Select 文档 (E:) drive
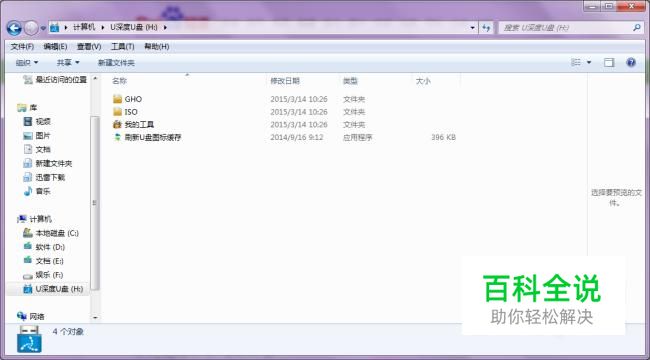 [44, 261]
